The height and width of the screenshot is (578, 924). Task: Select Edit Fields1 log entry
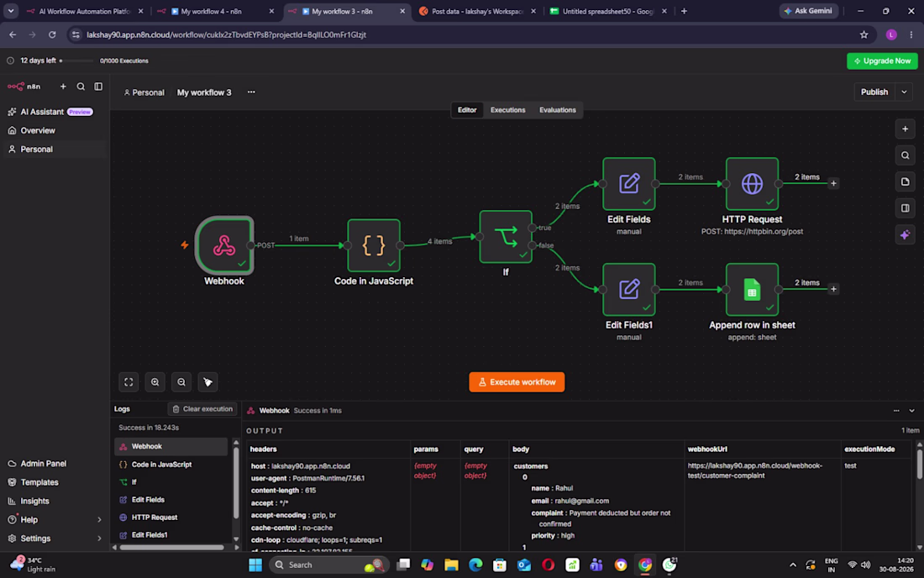coord(171,535)
